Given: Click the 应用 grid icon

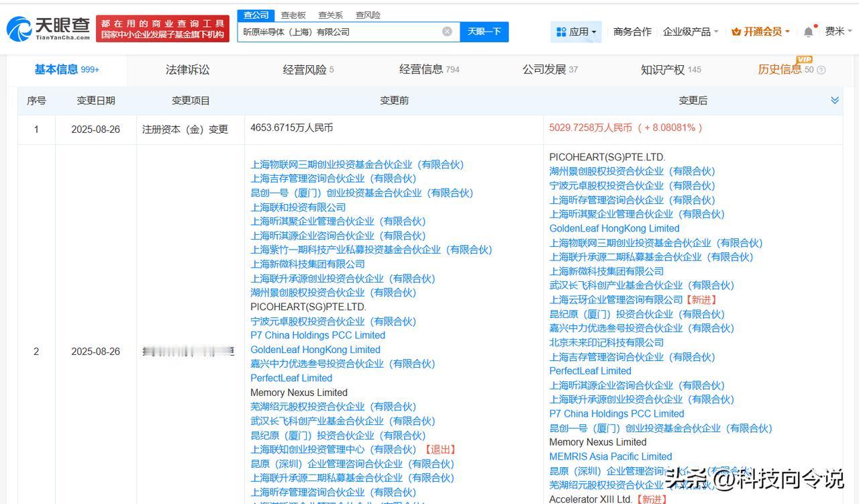Looking at the screenshot, I should 561,32.
